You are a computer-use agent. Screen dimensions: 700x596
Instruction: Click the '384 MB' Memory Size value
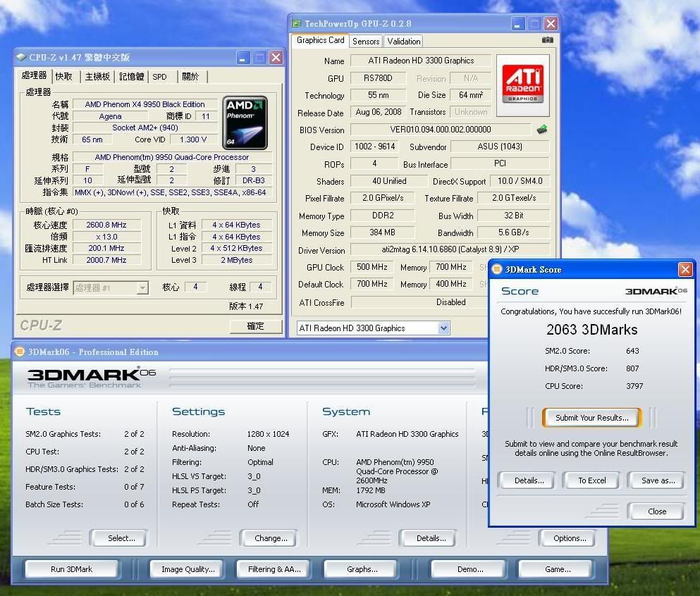click(382, 232)
